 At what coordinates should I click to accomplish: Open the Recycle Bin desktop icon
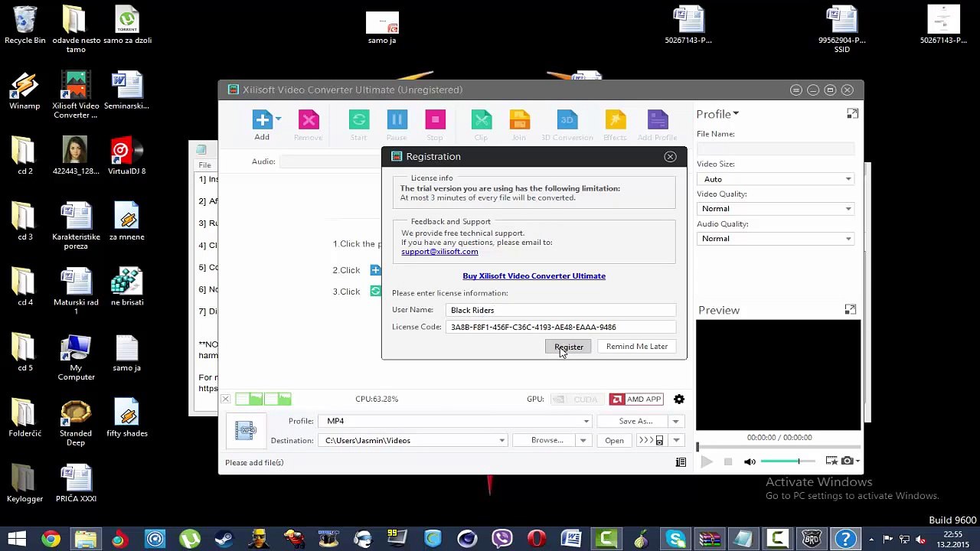(24, 25)
